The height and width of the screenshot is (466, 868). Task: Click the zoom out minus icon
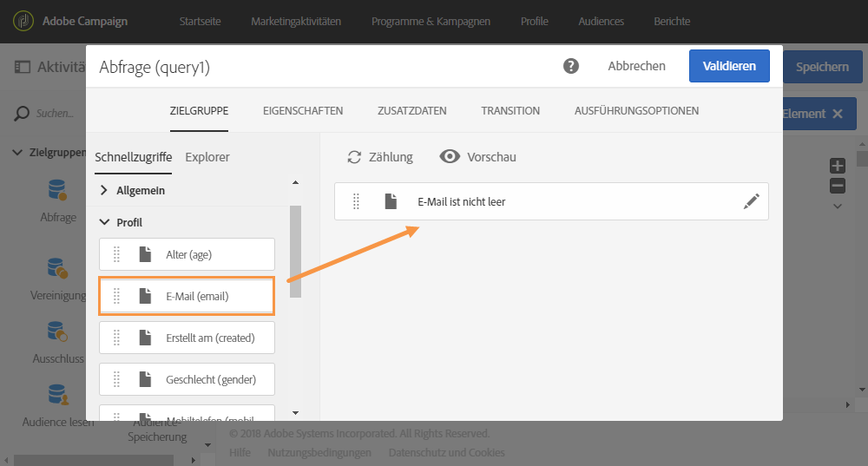tap(838, 186)
